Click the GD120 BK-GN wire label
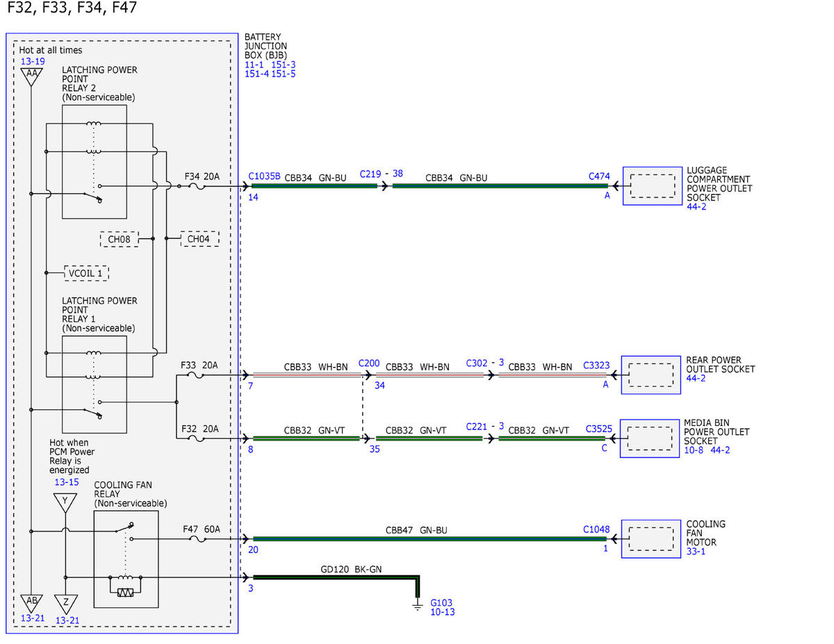 [351, 569]
